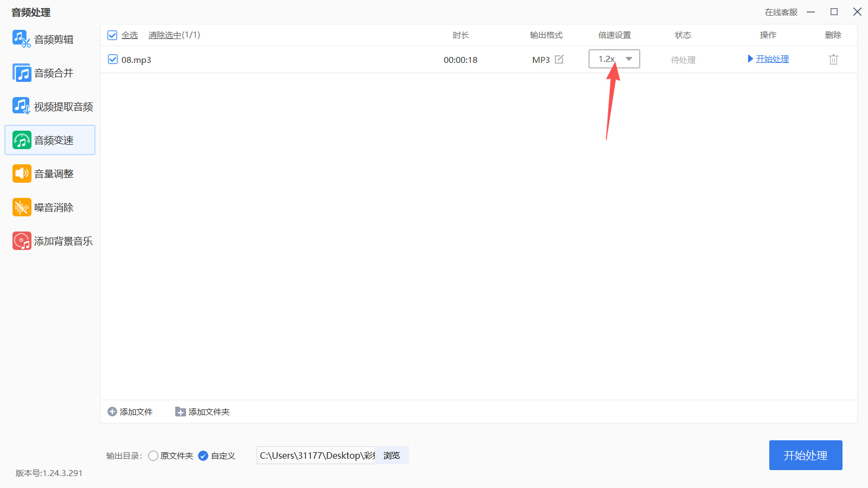Toggle the 全选 select-all checkbox

click(112, 35)
